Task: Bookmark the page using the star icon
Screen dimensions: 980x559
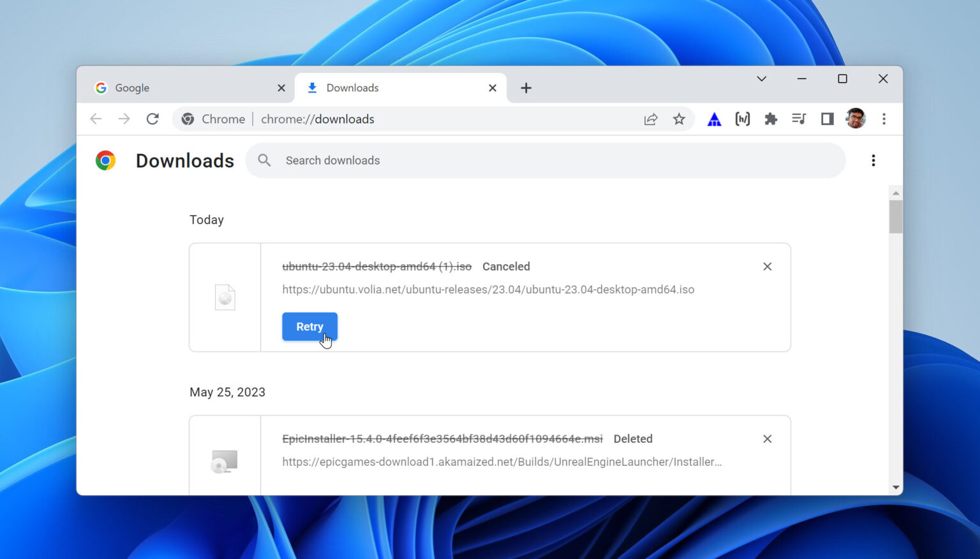Action: click(679, 119)
